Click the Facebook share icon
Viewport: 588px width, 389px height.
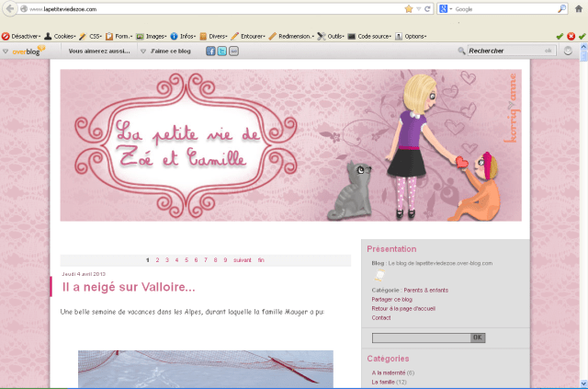click(x=210, y=51)
